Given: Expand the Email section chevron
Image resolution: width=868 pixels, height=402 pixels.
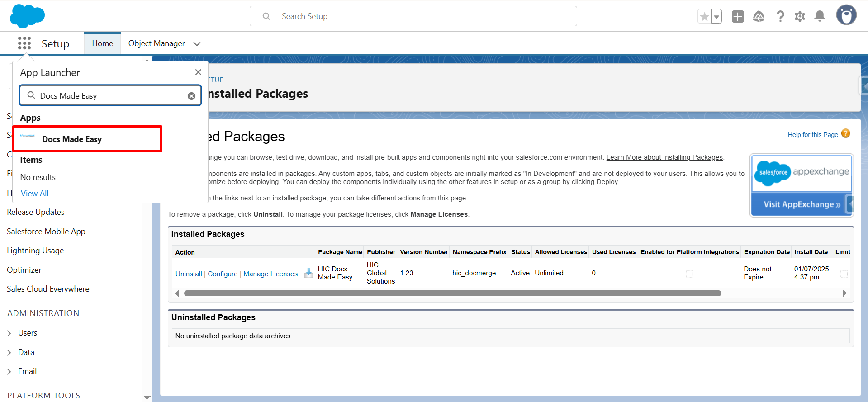Looking at the screenshot, I should point(9,372).
